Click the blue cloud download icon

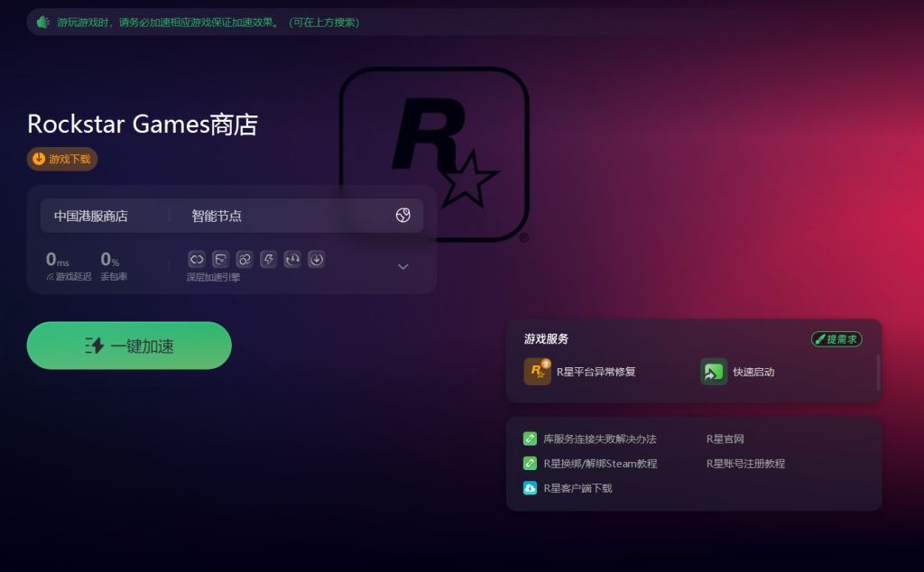coord(530,488)
